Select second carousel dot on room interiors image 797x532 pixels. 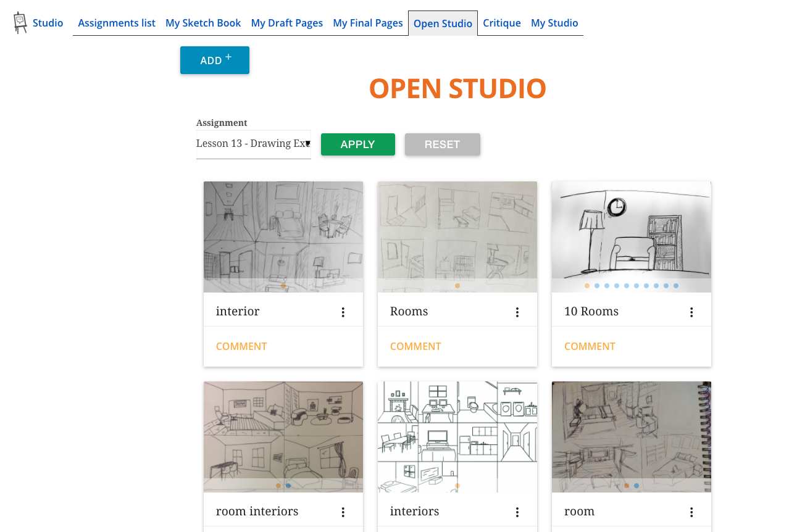[x=288, y=486]
